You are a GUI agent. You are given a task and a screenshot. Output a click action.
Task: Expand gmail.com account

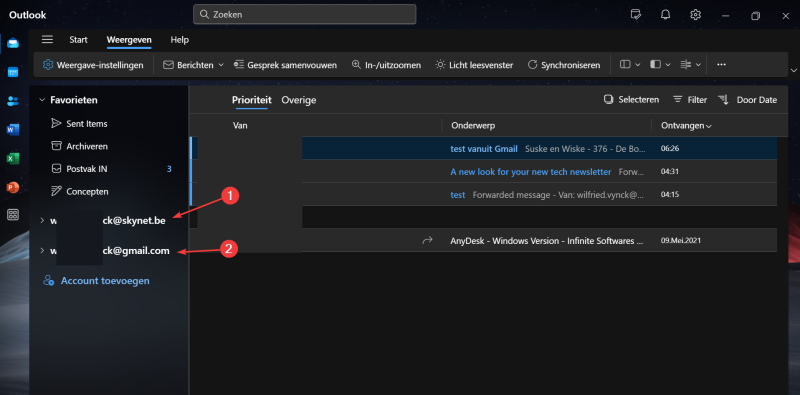pos(42,251)
